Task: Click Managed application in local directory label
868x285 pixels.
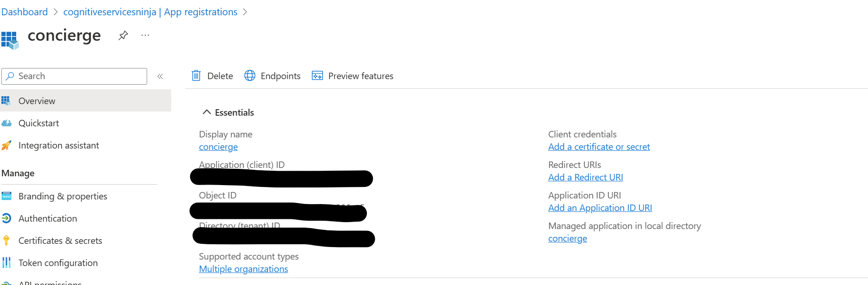Action: [x=625, y=226]
